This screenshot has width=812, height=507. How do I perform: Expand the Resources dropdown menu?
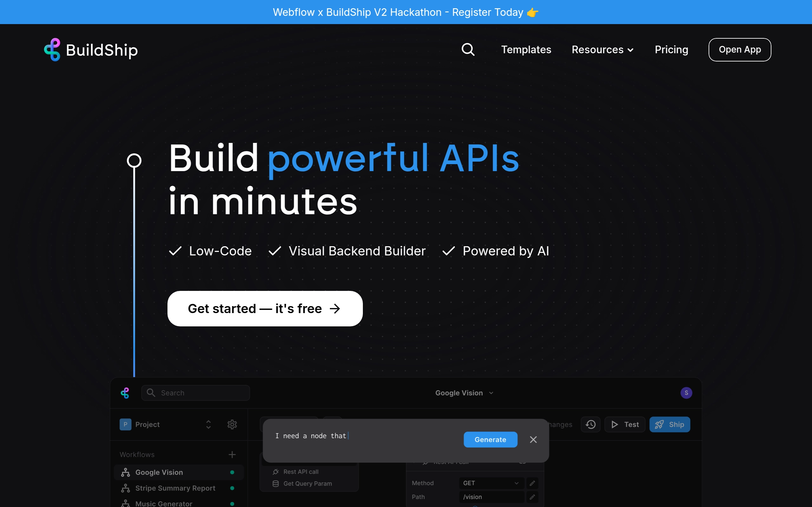[603, 50]
